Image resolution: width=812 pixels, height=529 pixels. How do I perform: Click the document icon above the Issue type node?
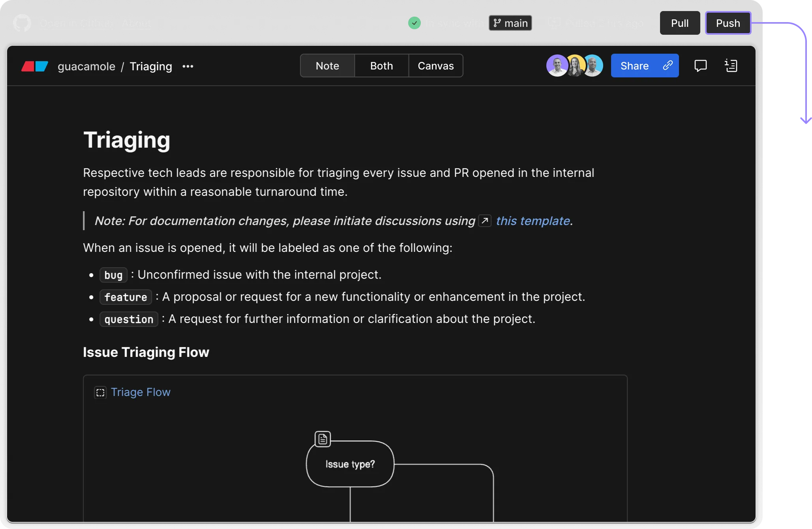click(x=323, y=438)
